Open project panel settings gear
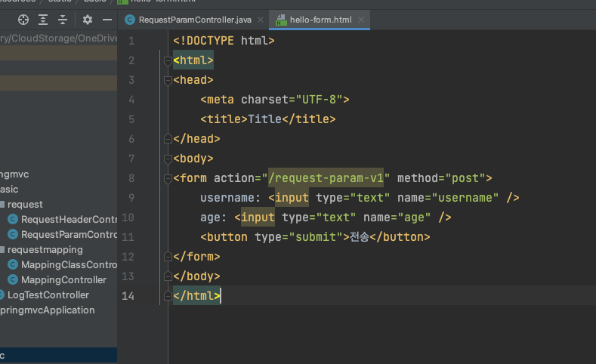Viewport: 596px width, 364px height. click(88, 20)
